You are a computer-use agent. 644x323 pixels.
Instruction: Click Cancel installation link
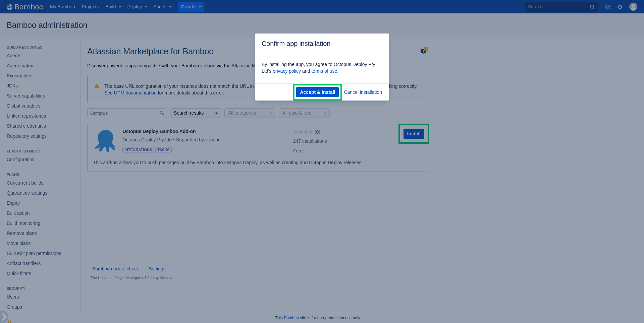point(363,92)
